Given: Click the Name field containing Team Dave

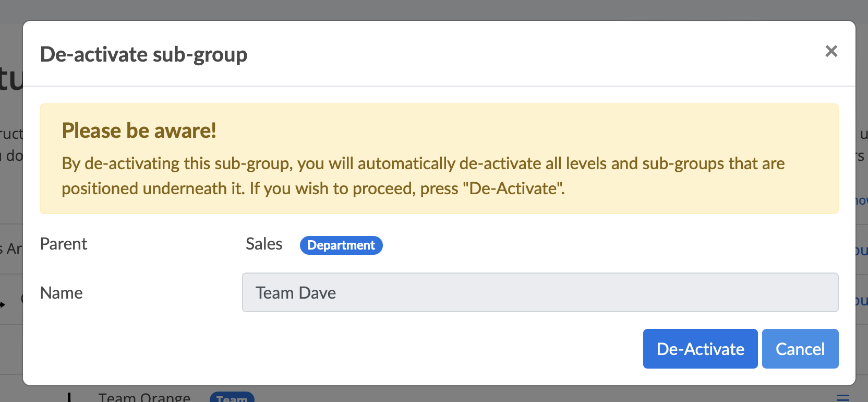Looking at the screenshot, I should point(540,292).
